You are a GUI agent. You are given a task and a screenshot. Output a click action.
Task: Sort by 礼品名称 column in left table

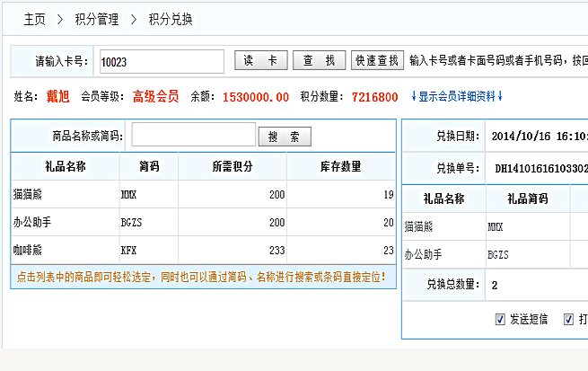click(x=65, y=166)
